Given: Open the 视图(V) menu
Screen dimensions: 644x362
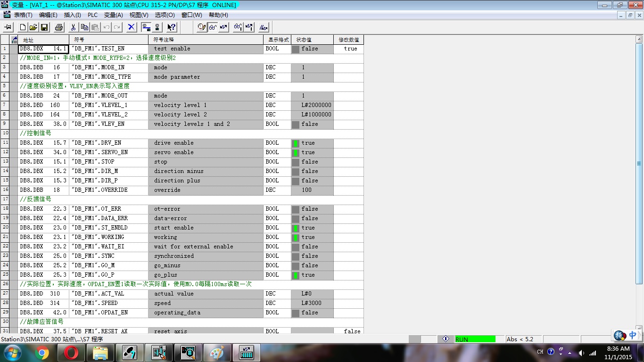Looking at the screenshot, I should click(139, 15).
